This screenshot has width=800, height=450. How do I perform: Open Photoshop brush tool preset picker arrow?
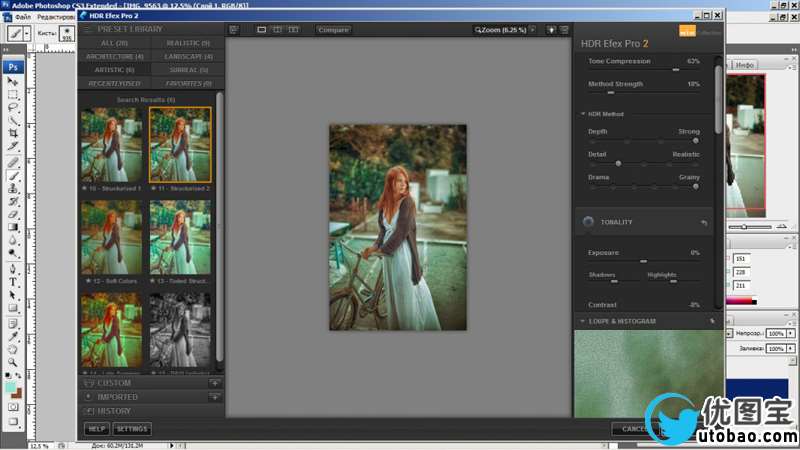pyautogui.click(x=27, y=34)
